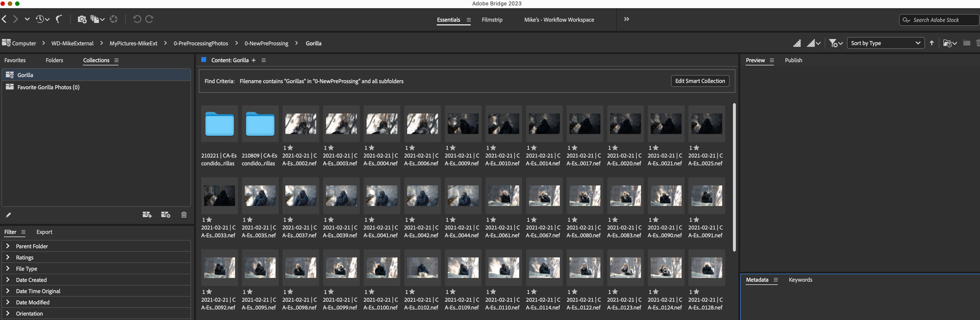Toggle ascending sort order arrow
Screen dimensions: 980x320
932,43
